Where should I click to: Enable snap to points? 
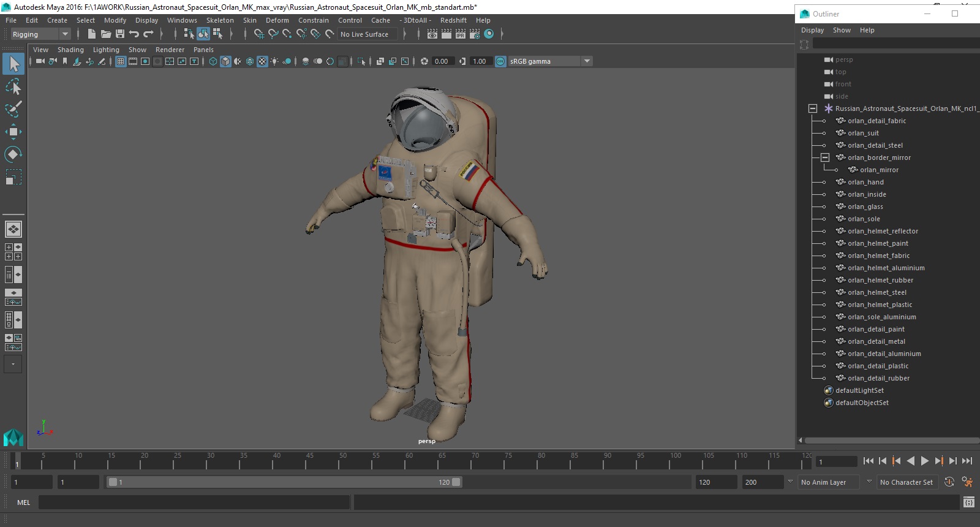coord(287,34)
